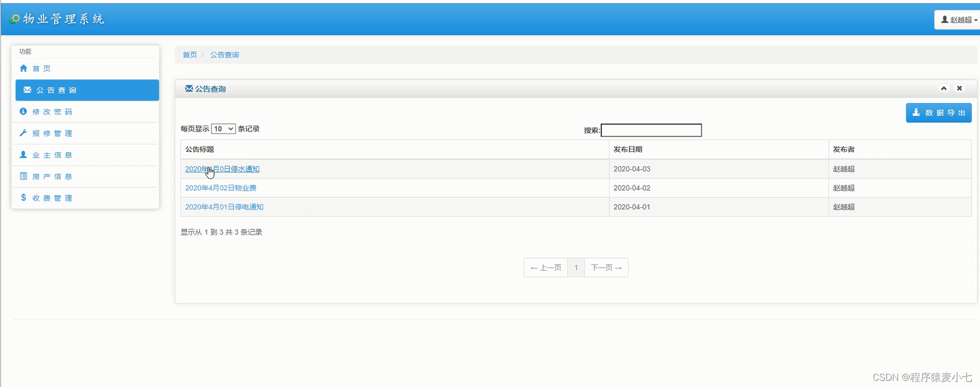Image resolution: width=980 pixels, height=387 pixels.
Task: Click the 公告查询 breadcrumb link
Action: tap(224, 55)
